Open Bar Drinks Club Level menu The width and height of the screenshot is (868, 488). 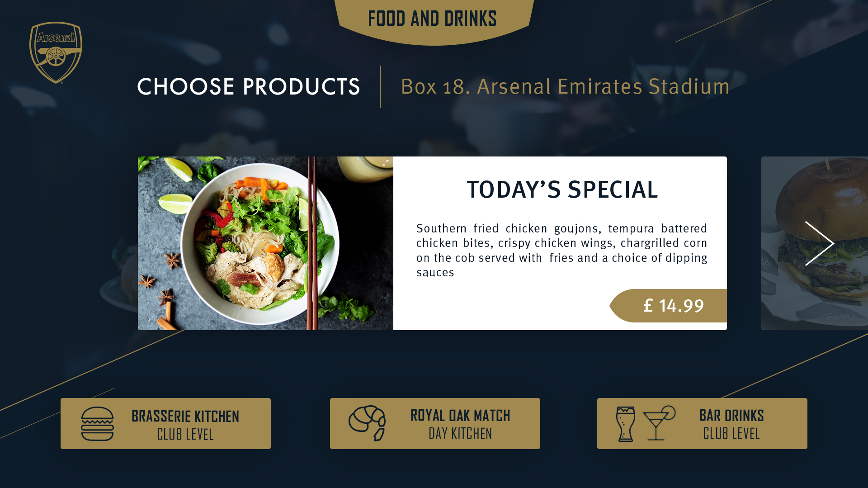click(x=702, y=424)
